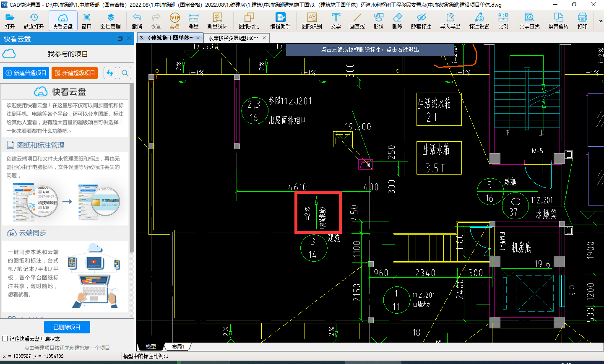Undo with the 撤销 arrow
Image resolution: width=604 pixels, height=364 pixels.
[x=137, y=21]
